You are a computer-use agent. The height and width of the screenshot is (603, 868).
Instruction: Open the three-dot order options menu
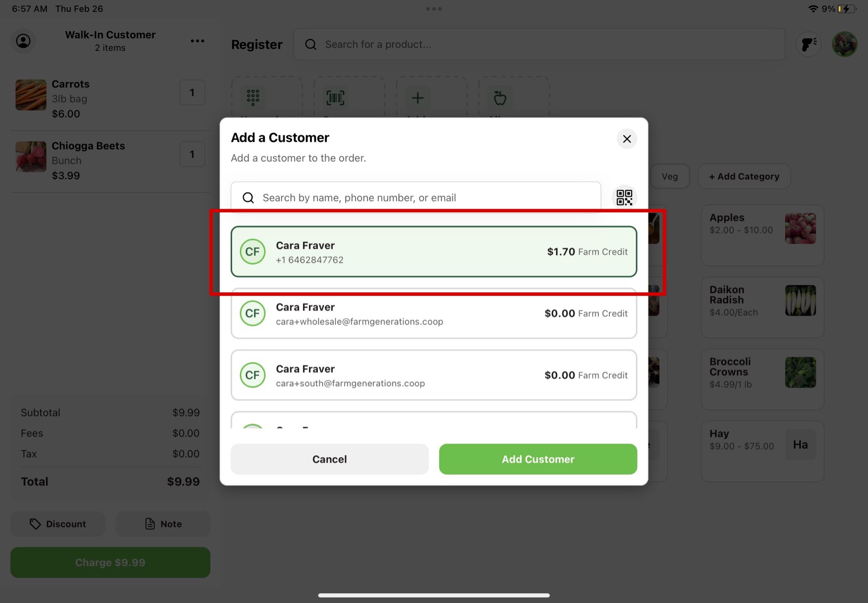[197, 41]
